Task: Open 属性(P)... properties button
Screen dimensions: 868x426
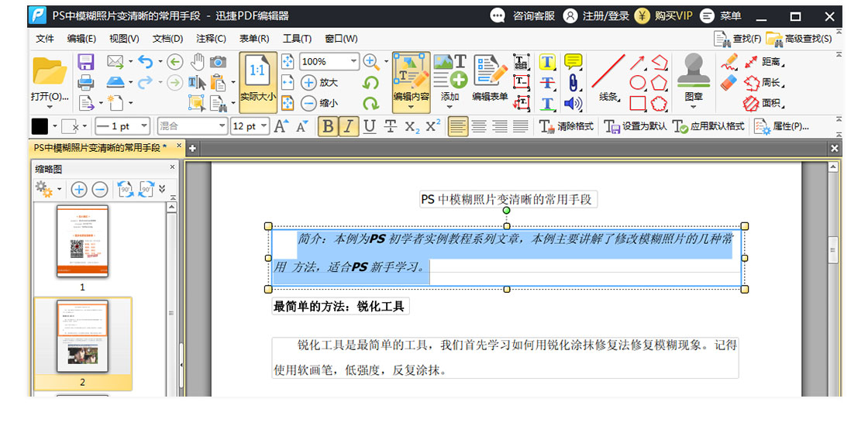Action: tap(782, 126)
